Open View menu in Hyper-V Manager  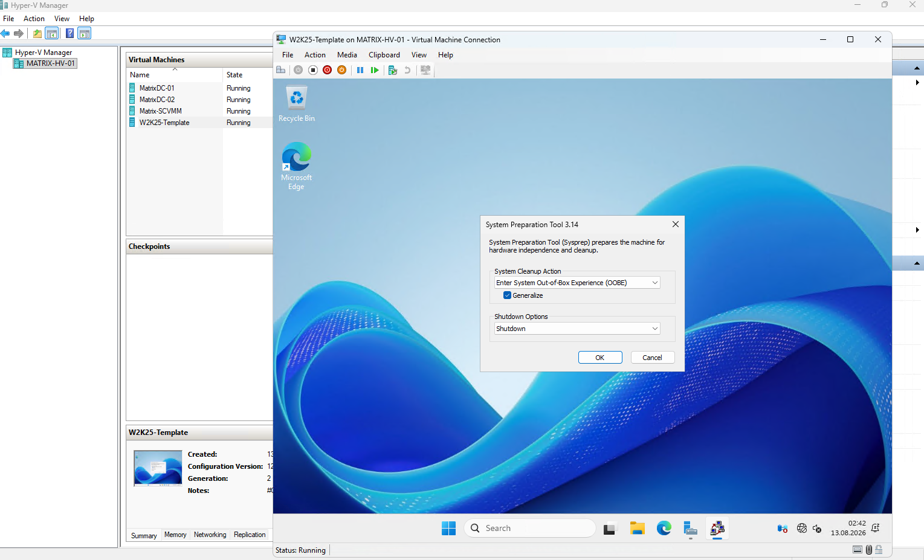point(62,19)
